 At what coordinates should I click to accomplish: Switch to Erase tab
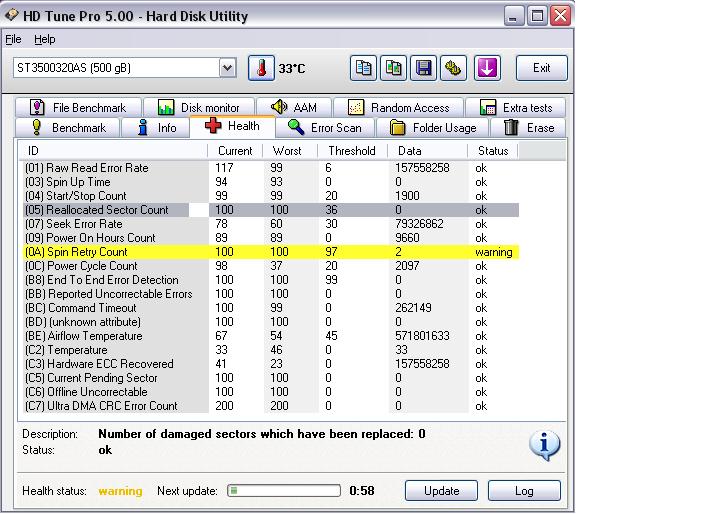pos(528,128)
